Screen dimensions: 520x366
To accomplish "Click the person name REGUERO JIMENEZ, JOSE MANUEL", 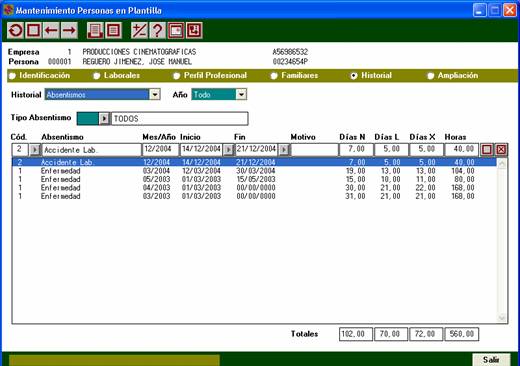I will tap(137, 62).
